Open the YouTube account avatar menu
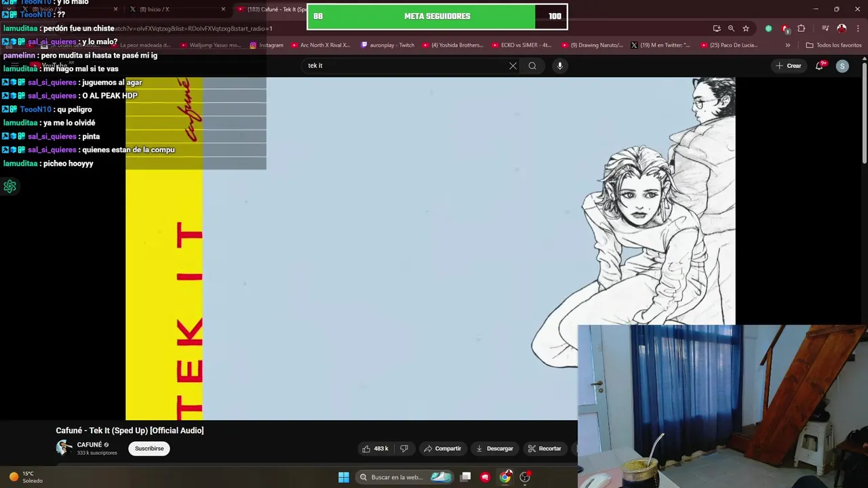Viewport: 868px width, 488px height. click(842, 66)
